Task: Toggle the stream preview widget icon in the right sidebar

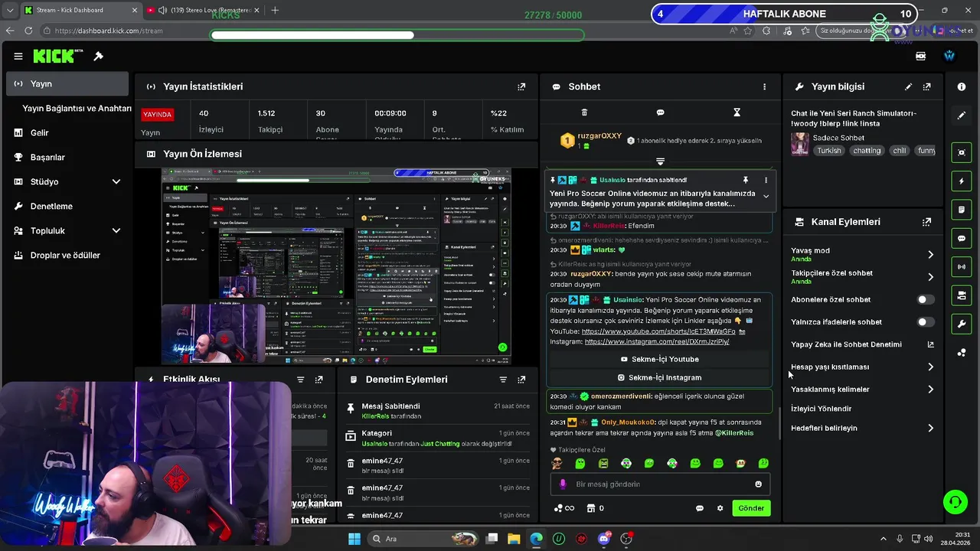Action: click(x=962, y=152)
